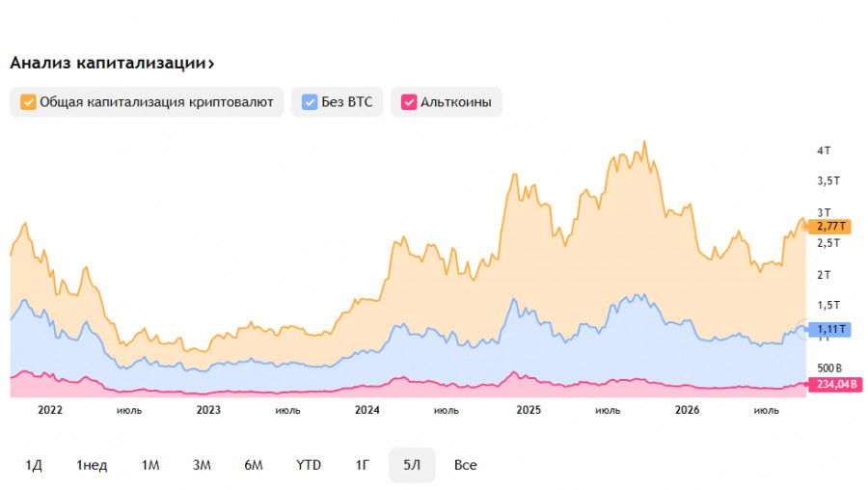Select the 1Г time range
Image resolution: width=868 pixels, height=490 pixels.
point(362,465)
